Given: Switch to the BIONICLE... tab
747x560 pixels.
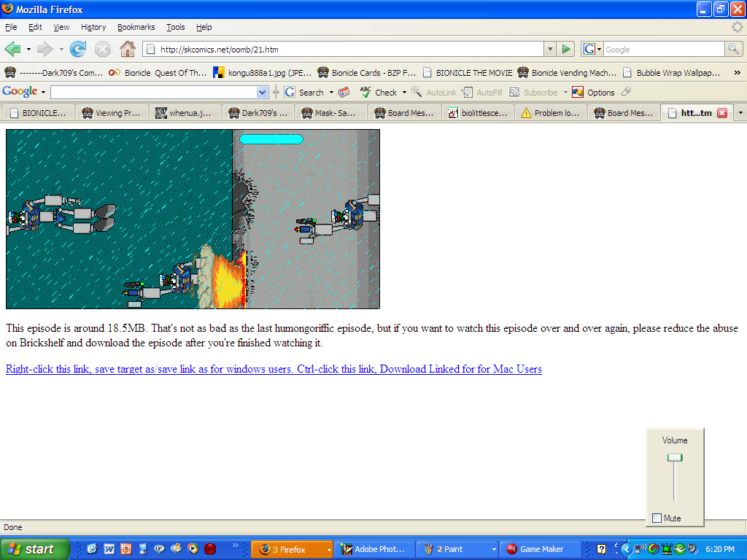Looking at the screenshot, I should coord(39,113).
